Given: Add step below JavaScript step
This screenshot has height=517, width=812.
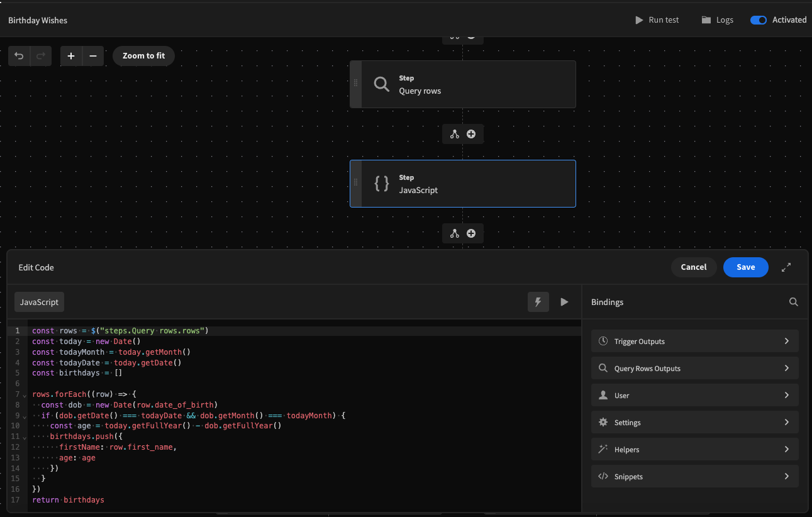Looking at the screenshot, I should click(x=471, y=233).
